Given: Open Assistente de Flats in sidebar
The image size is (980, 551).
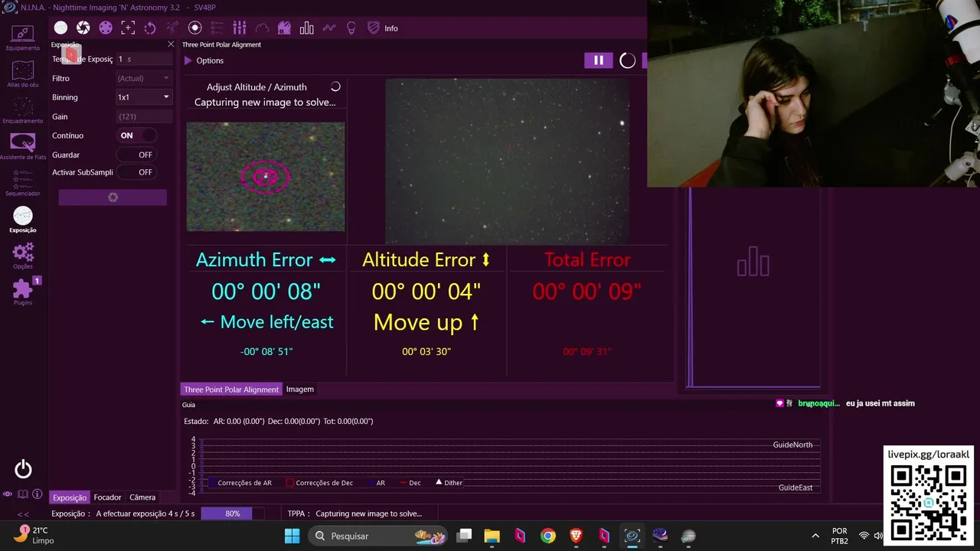Looking at the screenshot, I should click(23, 146).
